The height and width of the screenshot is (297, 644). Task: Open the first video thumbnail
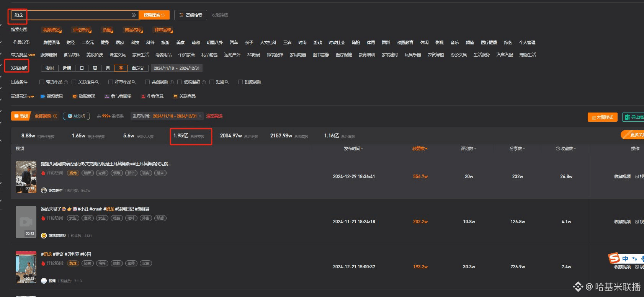point(26,176)
